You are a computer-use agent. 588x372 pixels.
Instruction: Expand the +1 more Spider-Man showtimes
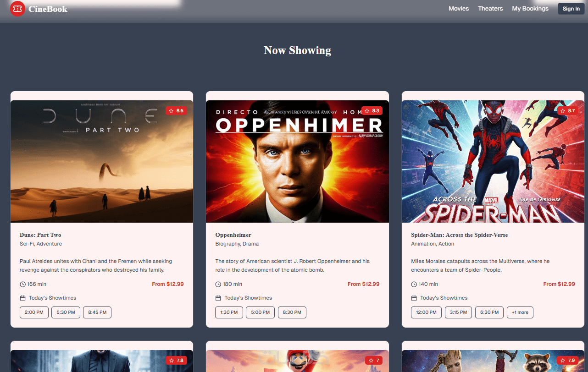(x=520, y=312)
